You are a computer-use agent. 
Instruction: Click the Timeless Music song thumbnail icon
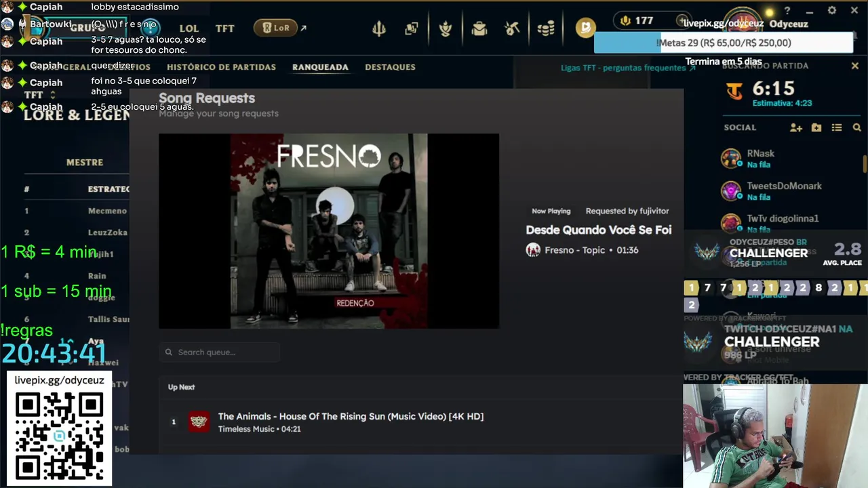[x=199, y=422]
